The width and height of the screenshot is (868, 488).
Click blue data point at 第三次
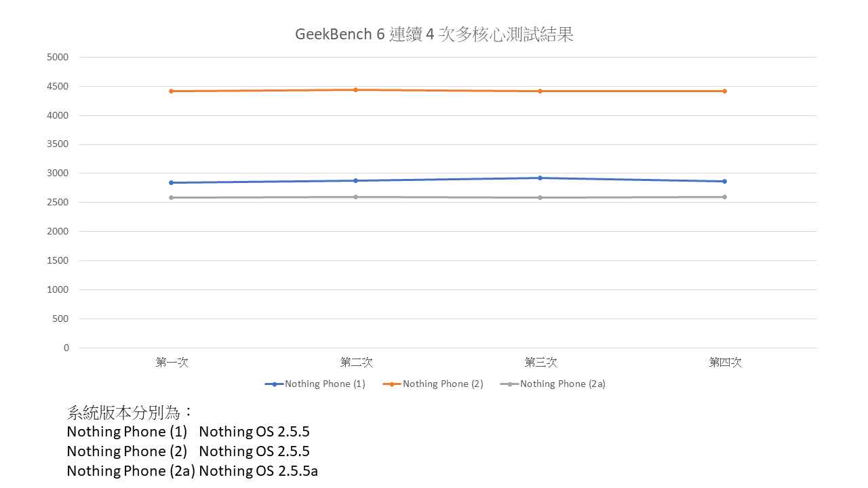coord(540,178)
